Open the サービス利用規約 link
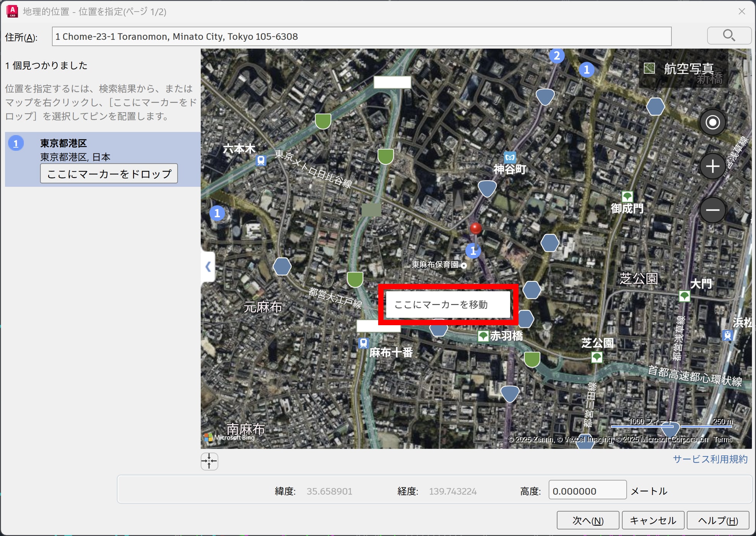The image size is (756, 536). pos(710,459)
